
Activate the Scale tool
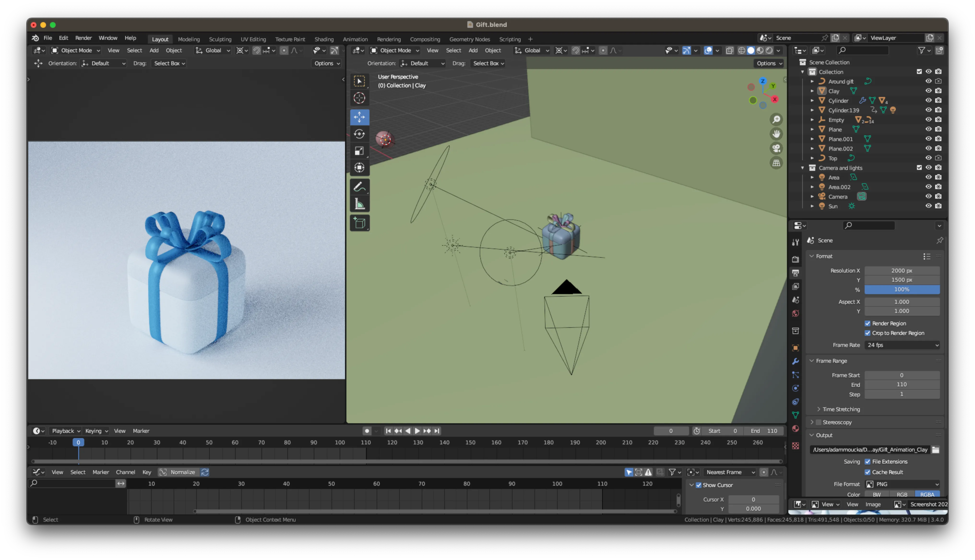[359, 151]
